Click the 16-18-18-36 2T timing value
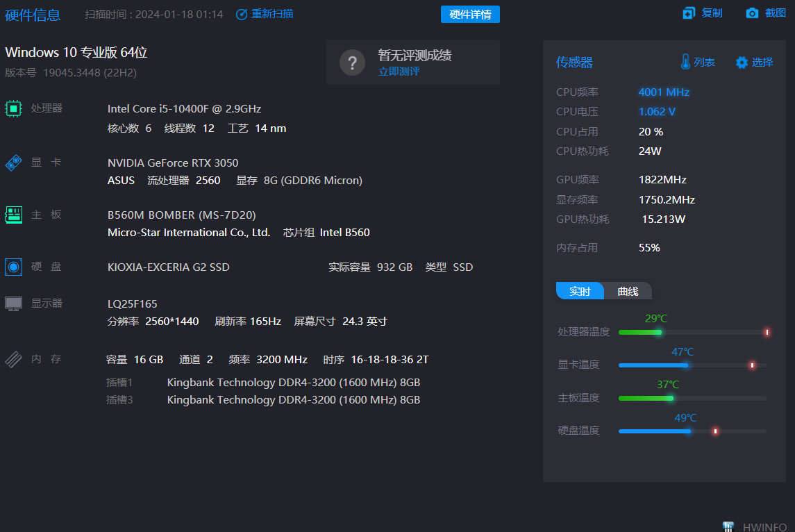 (x=390, y=360)
